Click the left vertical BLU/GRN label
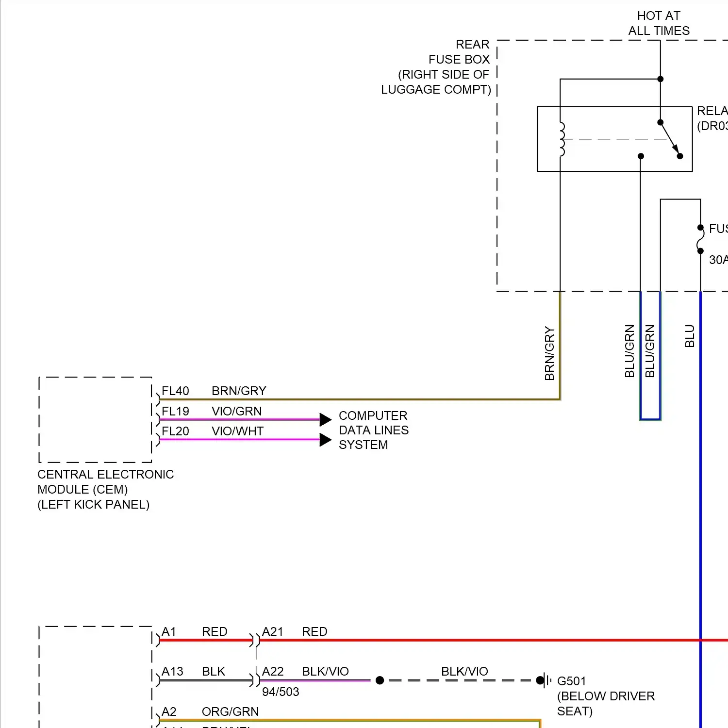Screen dimensions: 728x728 tap(629, 351)
